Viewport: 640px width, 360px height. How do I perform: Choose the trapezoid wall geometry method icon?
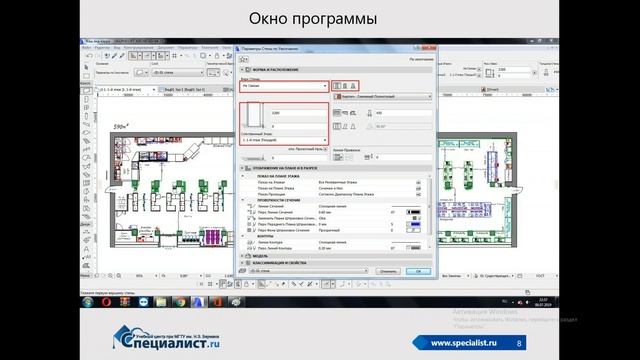tap(345, 113)
